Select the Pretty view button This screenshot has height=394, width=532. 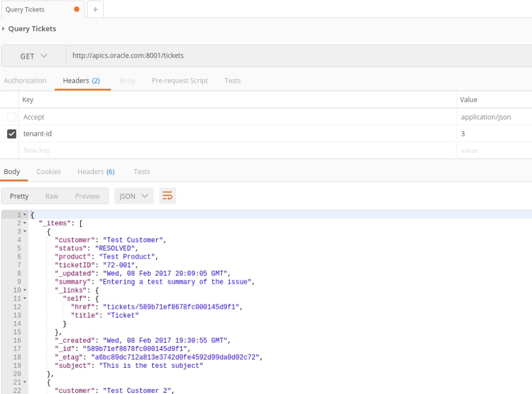point(20,195)
